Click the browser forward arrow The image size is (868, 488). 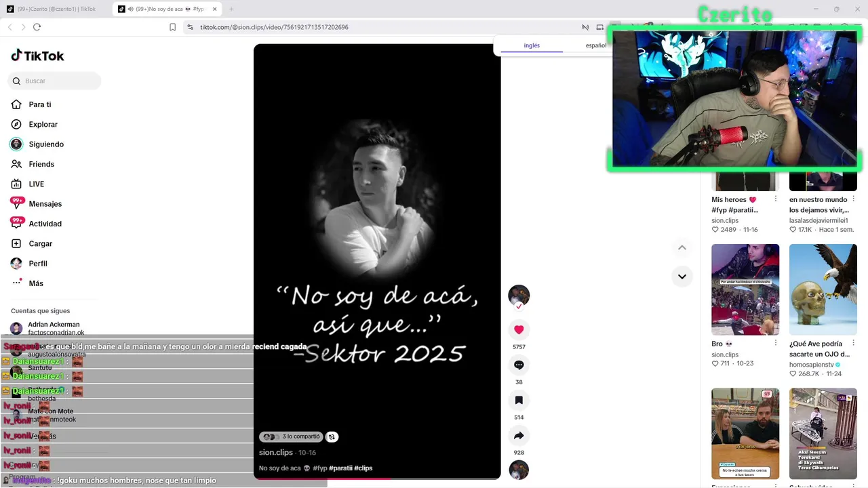[23, 27]
